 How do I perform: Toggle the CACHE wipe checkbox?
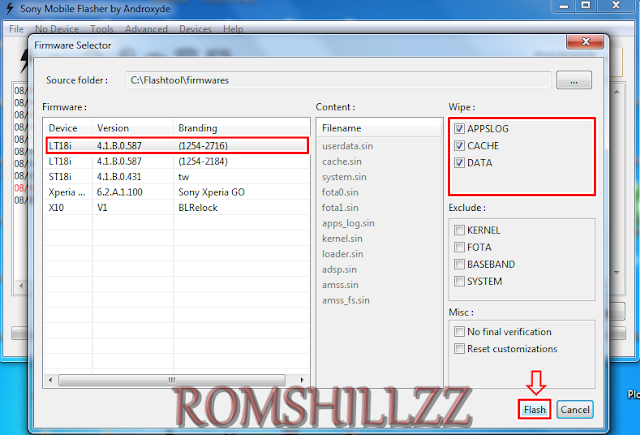pyautogui.click(x=459, y=146)
